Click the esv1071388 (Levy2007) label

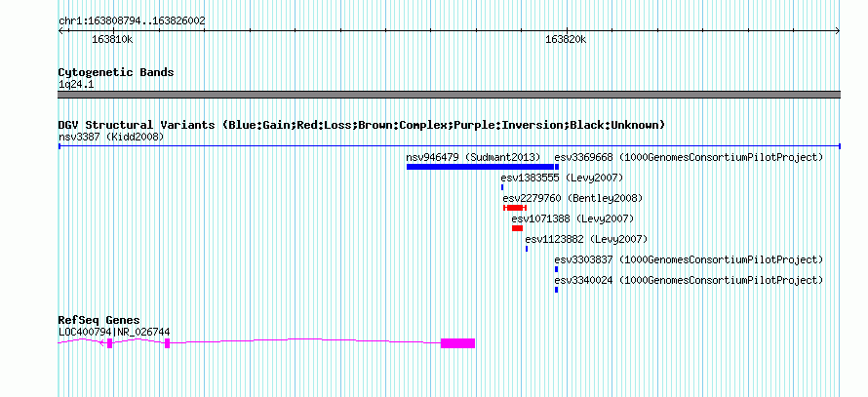(x=572, y=218)
